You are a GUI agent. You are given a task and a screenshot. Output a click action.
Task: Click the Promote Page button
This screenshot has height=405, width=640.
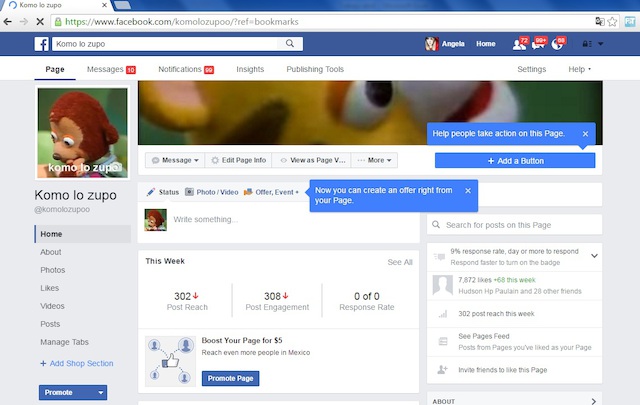point(230,378)
